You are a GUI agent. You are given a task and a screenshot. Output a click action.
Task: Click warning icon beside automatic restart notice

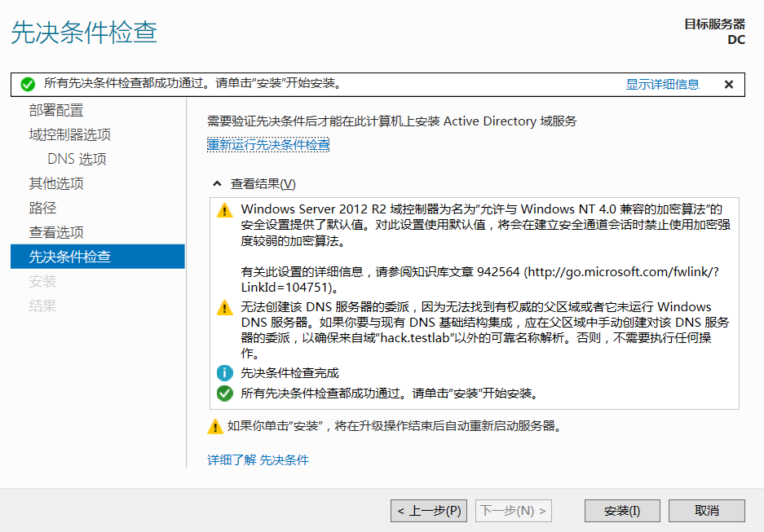coord(215,426)
